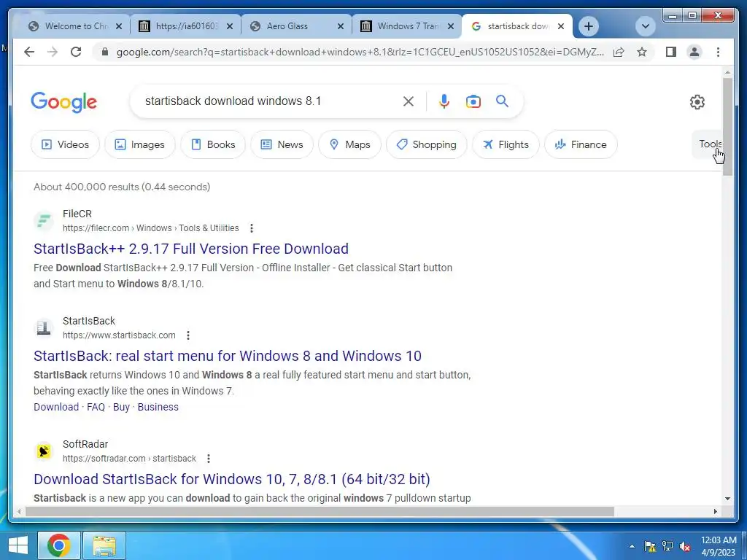Open Google quick settings gear
Screen dimensions: 747x560
pos(697,102)
